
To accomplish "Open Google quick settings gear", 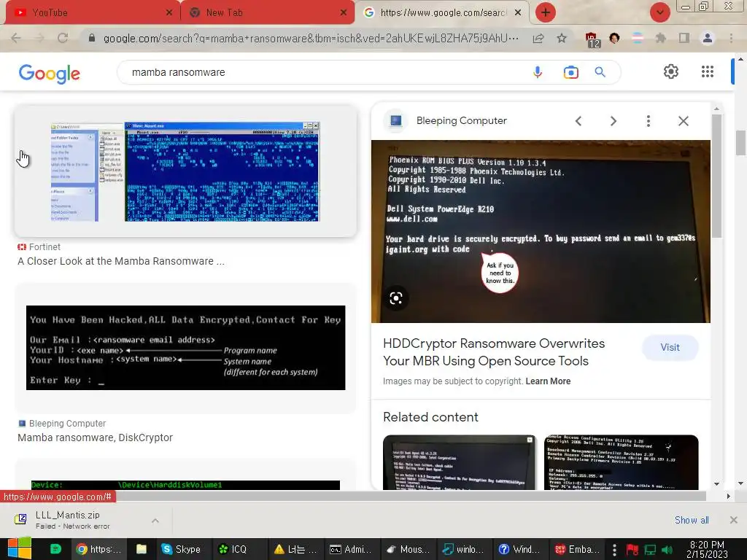I will coord(671,72).
